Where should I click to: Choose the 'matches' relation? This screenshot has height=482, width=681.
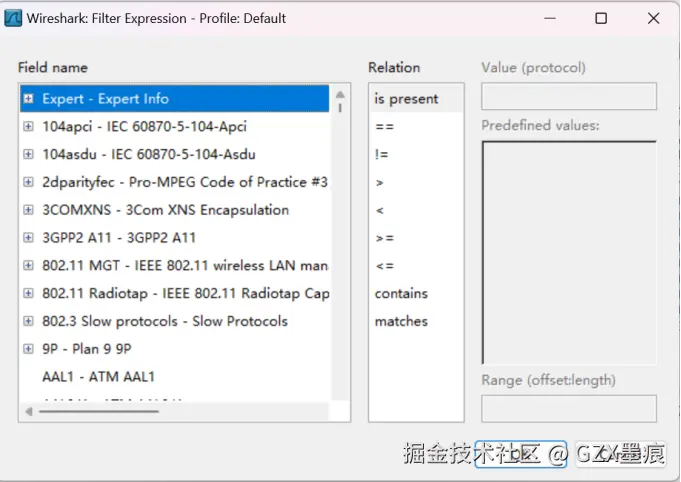416,321
